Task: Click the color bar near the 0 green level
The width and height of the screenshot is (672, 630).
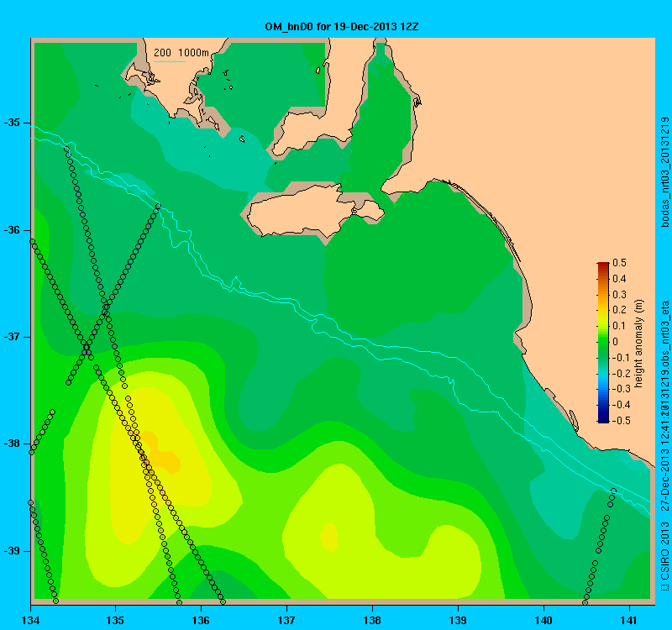Action: tap(603, 342)
